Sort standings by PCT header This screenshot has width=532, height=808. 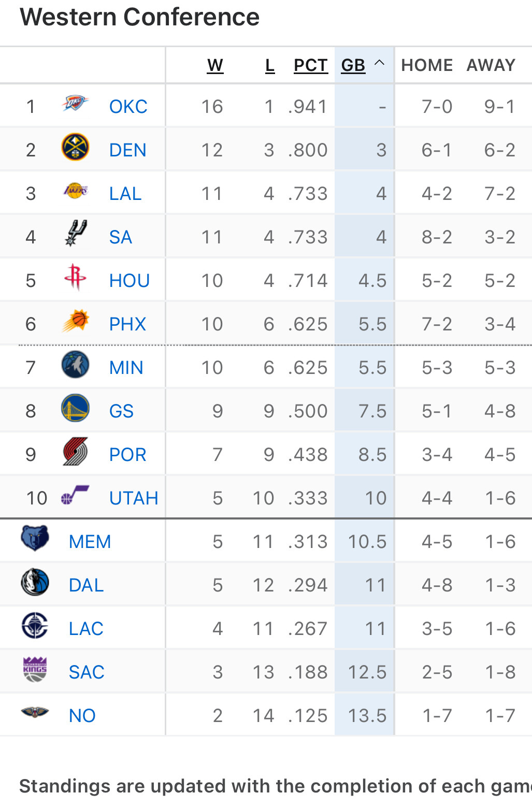pos(311,65)
